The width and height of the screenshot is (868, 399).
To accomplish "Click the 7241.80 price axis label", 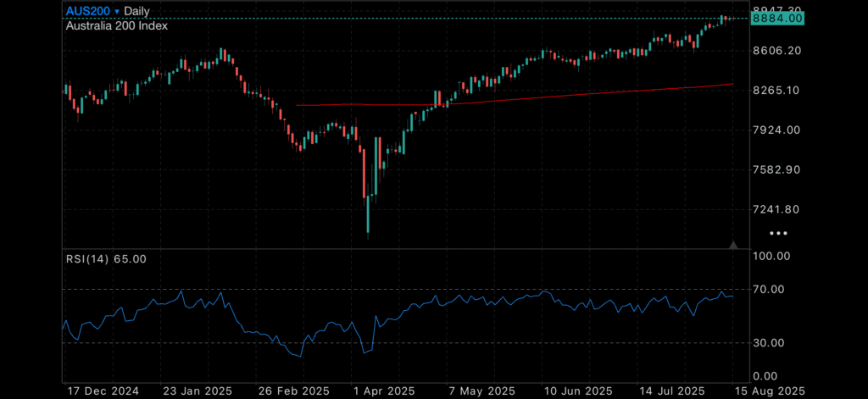I will (776, 209).
